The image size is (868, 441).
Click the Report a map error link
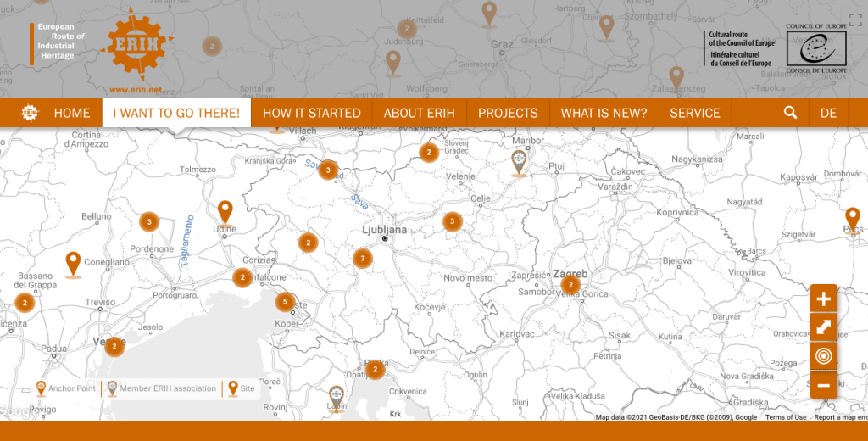(840, 417)
